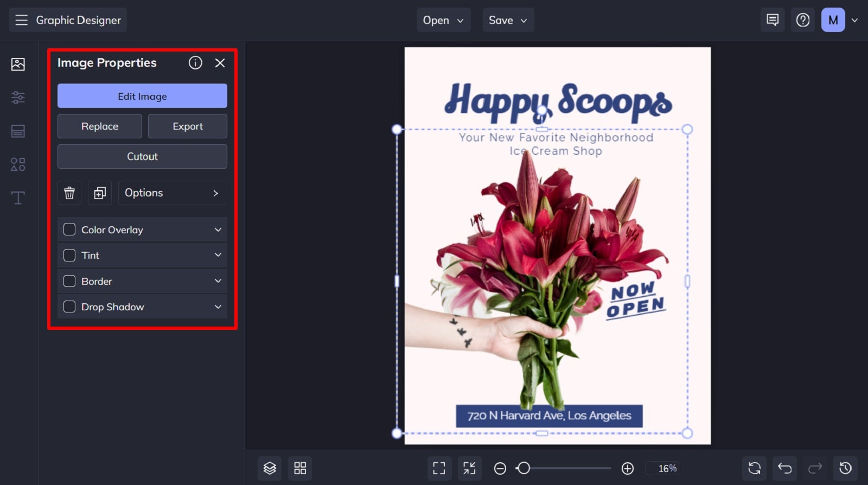Screen dimensions: 868x485
Task: Enable the Color Overlay checkbox
Action: 69,229
